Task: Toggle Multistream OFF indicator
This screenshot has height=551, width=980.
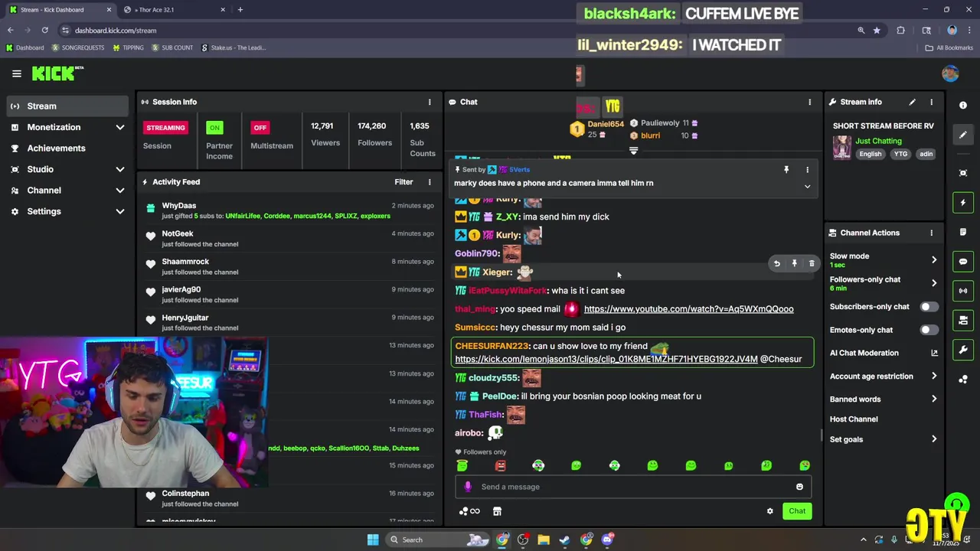Action: 260,128
